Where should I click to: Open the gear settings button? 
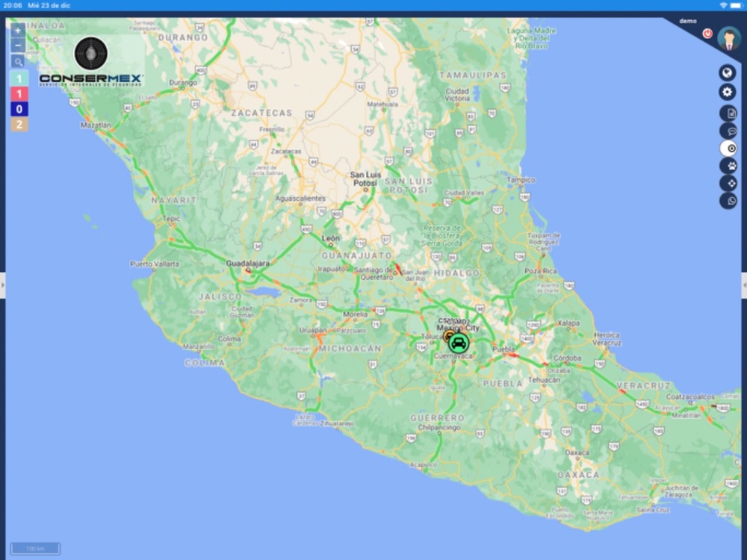coord(727,92)
